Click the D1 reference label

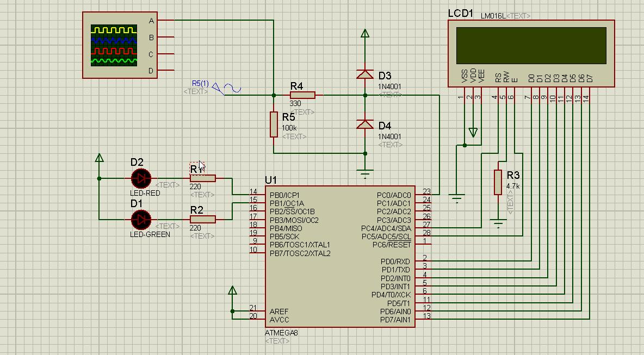coord(136,203)
